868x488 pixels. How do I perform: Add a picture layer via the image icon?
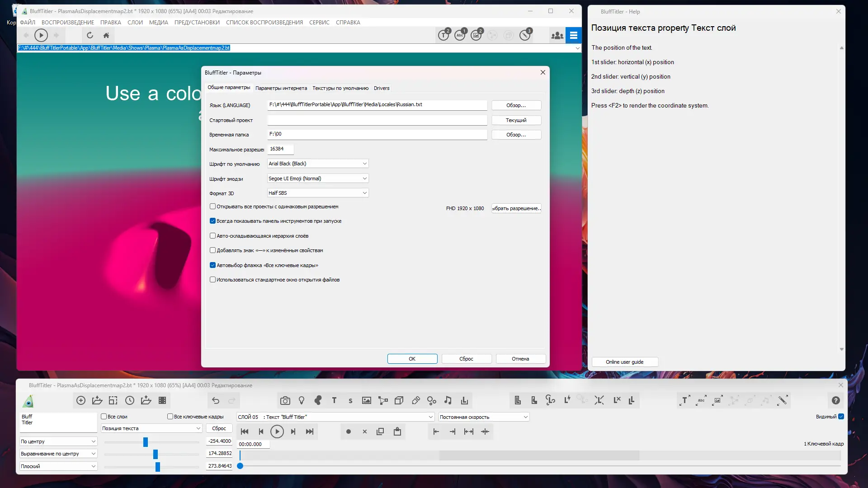pos(367,401)
